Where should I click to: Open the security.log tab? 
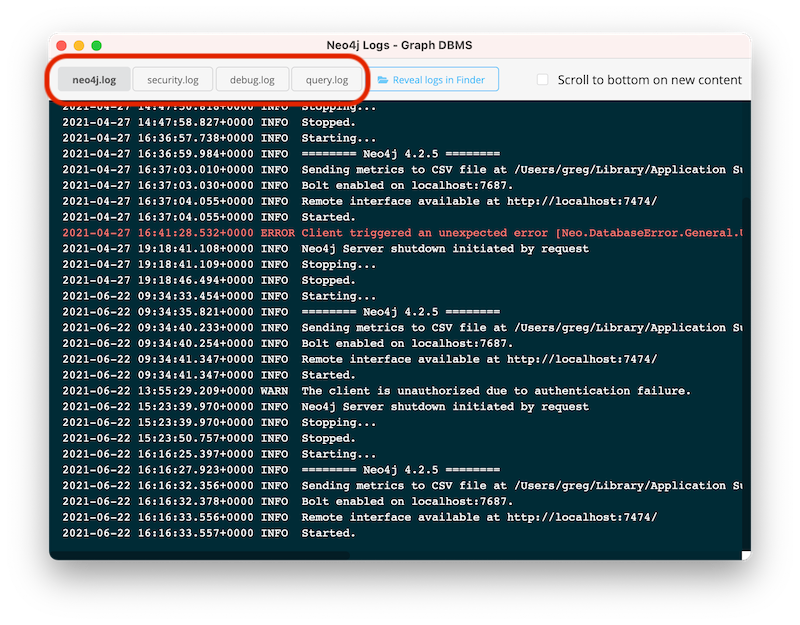(173, 80)
